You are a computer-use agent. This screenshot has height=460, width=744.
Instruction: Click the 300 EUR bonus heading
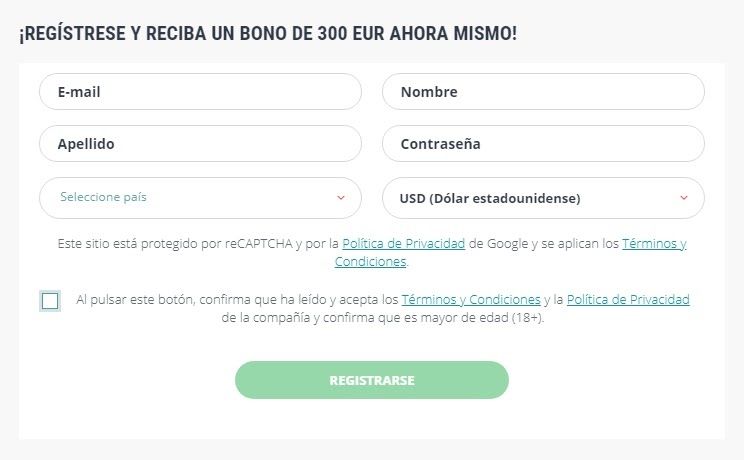click(x=268, y=33)
